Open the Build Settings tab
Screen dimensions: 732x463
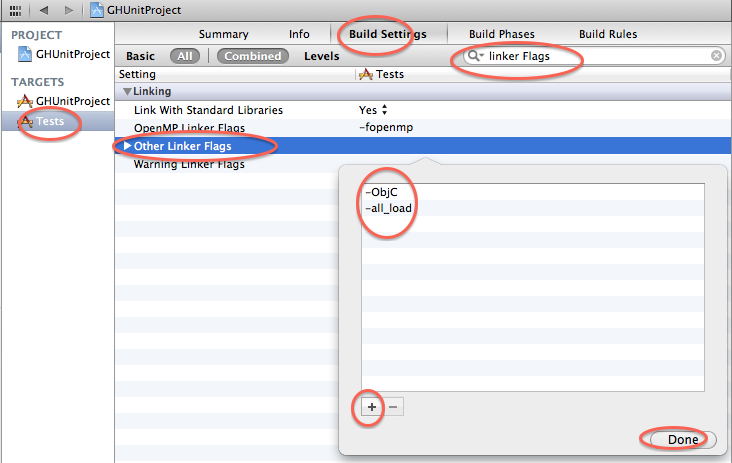click(x=388, y=34)
